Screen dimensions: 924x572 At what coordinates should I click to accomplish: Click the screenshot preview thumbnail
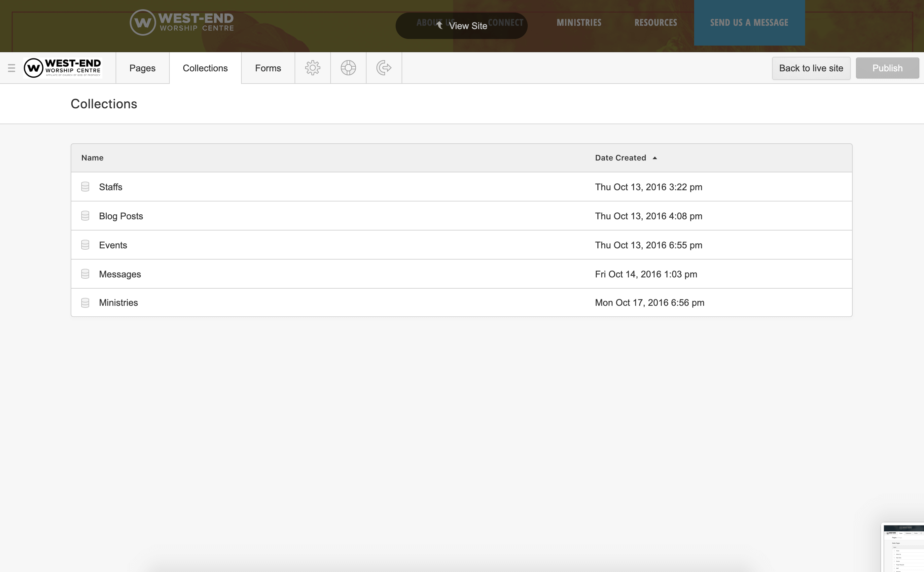pyautogui.click(x=903, y=548)
